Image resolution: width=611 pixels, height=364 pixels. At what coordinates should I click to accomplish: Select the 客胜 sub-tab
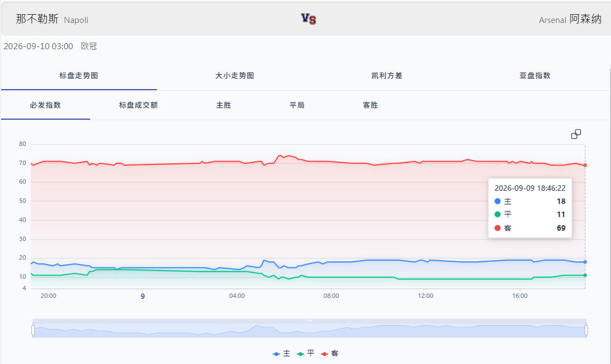tap(370, 105)
